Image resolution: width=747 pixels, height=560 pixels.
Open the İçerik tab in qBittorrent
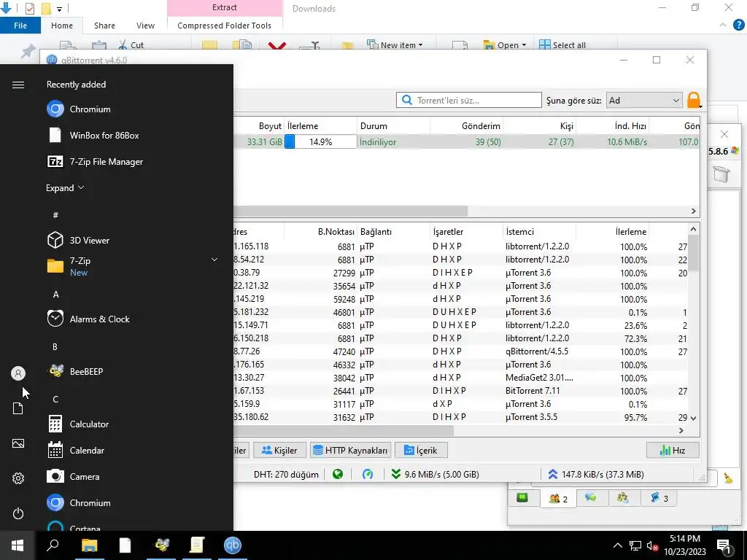(x=421, y=450)
